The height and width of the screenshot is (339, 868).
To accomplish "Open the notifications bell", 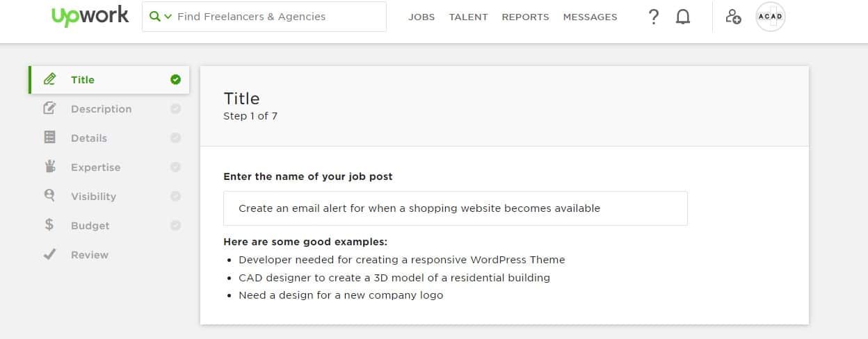I will [x=683, y=17].
